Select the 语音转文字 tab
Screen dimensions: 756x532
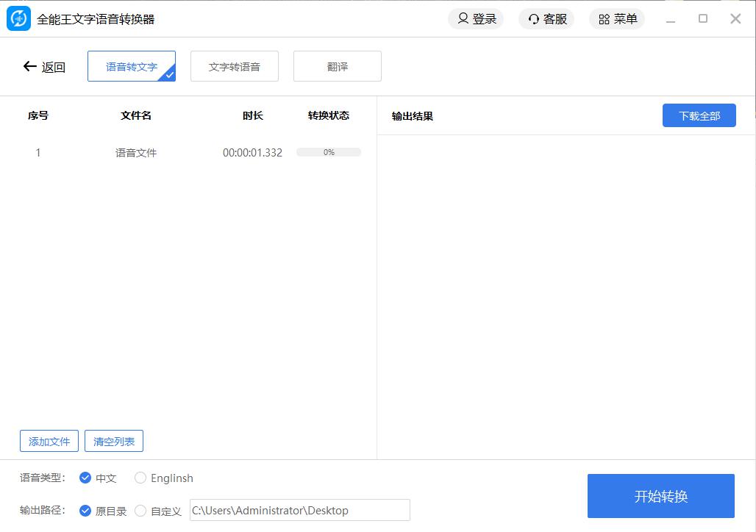pos(131,66)
